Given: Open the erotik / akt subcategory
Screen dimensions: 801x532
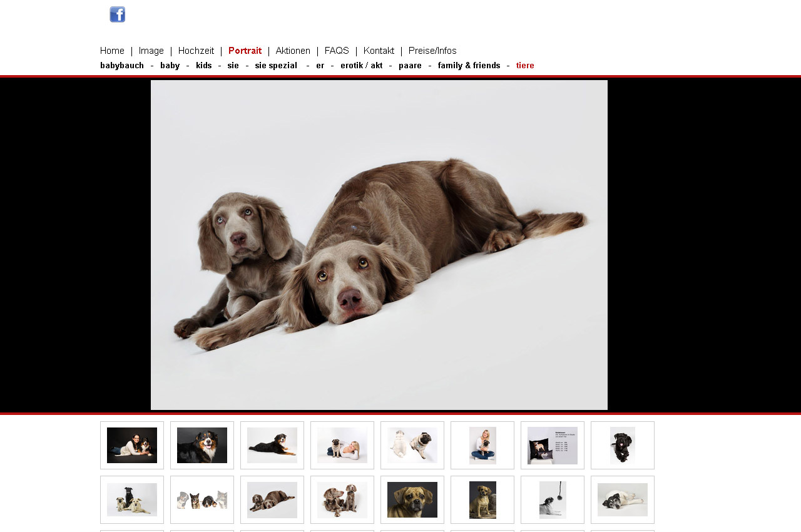Looking at the screenshot, I should 361,66.
